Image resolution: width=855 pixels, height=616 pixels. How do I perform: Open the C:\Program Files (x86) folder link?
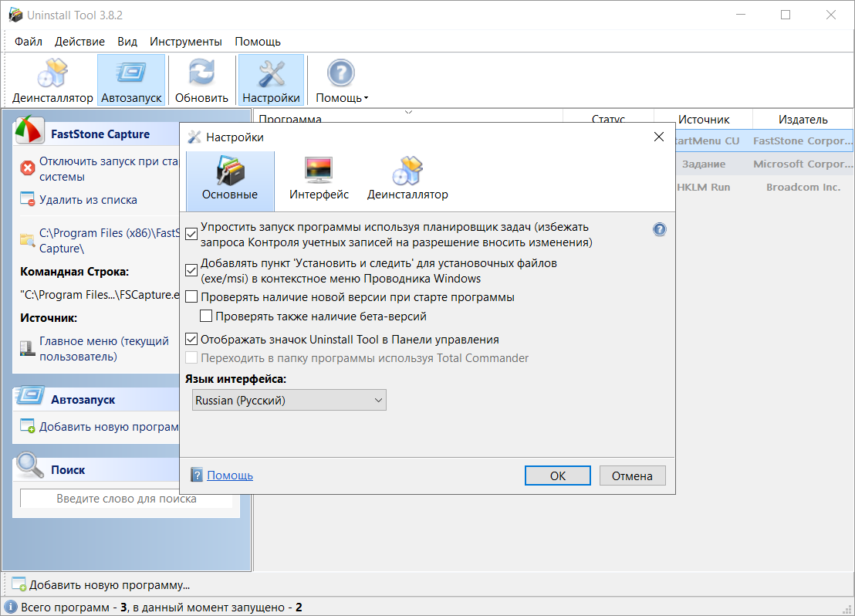109,240
